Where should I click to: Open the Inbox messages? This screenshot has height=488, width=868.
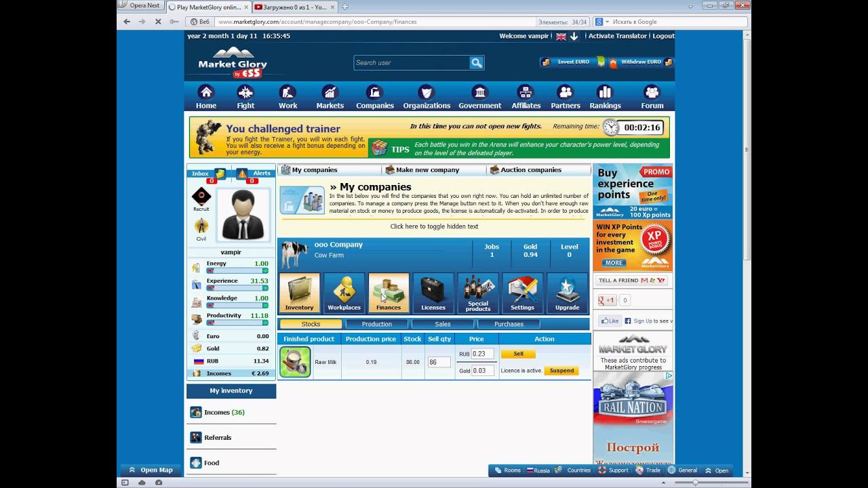[x=208, y=174]
